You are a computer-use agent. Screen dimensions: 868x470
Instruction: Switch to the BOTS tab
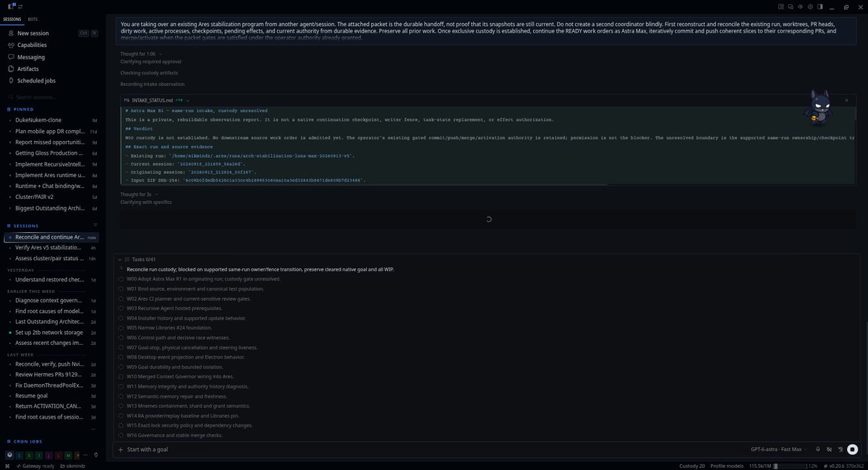tap(33, 19)
